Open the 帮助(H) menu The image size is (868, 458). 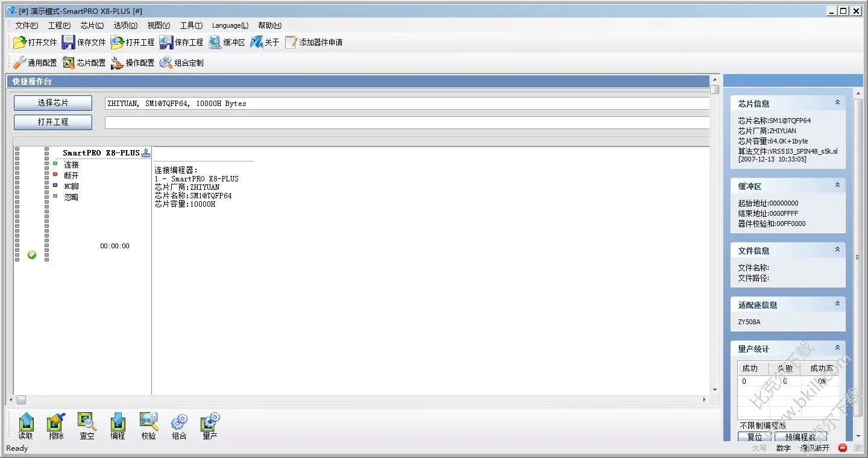click(269, 25)
